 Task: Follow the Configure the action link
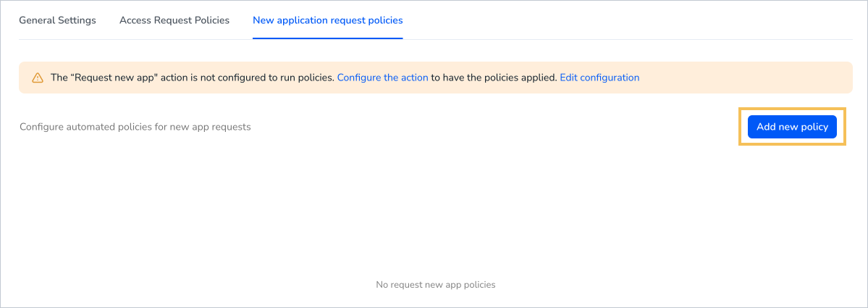pos(382,78)
